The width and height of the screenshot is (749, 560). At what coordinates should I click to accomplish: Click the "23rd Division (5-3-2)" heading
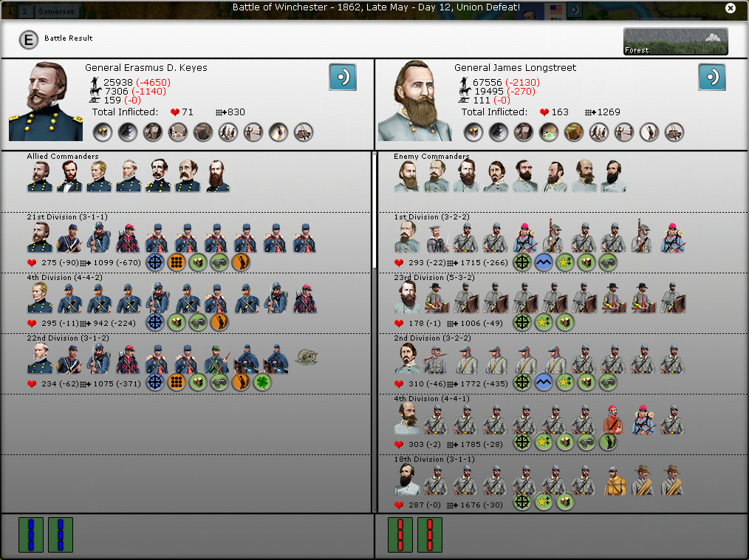click(x=434, y=277)
